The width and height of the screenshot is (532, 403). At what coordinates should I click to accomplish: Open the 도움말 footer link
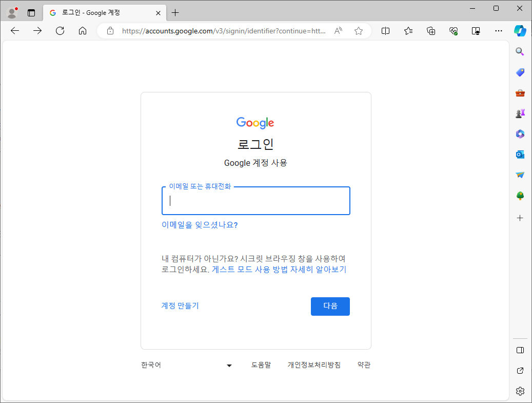[x=261, y=365]
